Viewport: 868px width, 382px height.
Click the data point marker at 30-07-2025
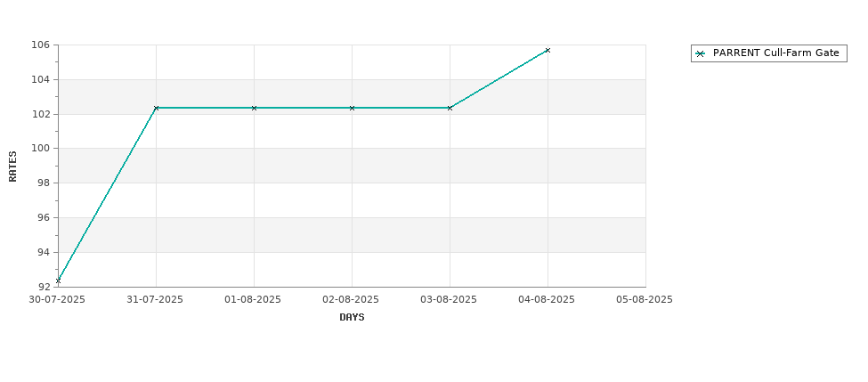point(58,280)
